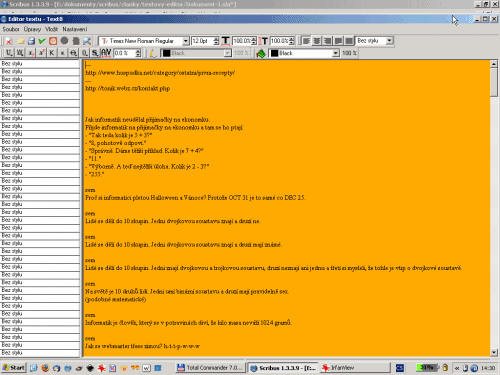
Task: Click the red reload-from-frame icon
Action: point(53,41)
